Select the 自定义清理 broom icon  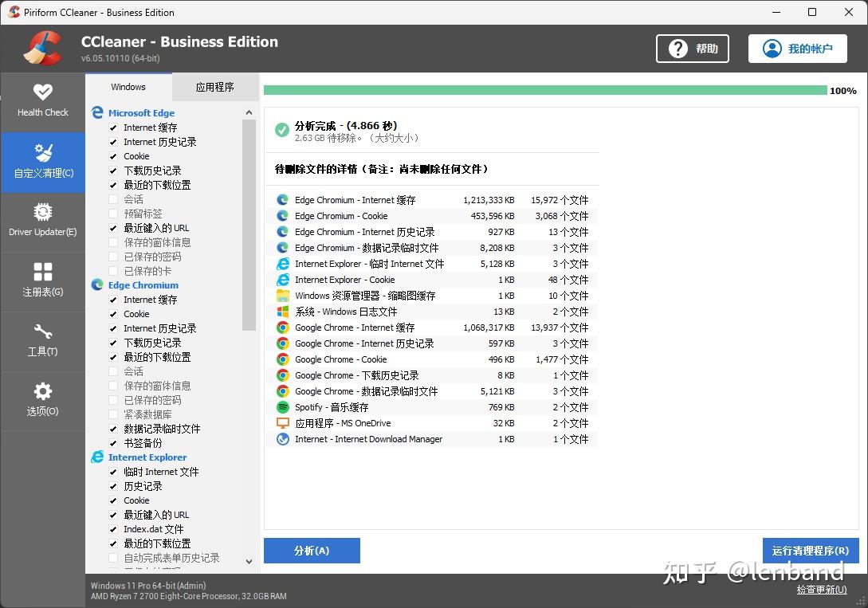42,152
